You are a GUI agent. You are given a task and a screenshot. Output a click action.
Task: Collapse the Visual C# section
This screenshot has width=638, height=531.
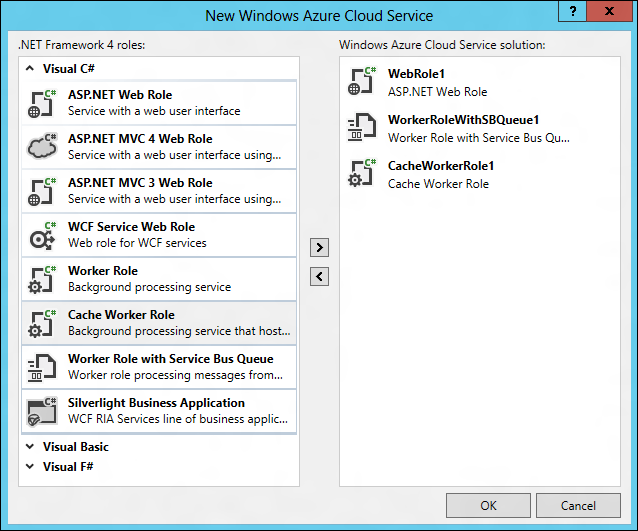coord(31,69)
